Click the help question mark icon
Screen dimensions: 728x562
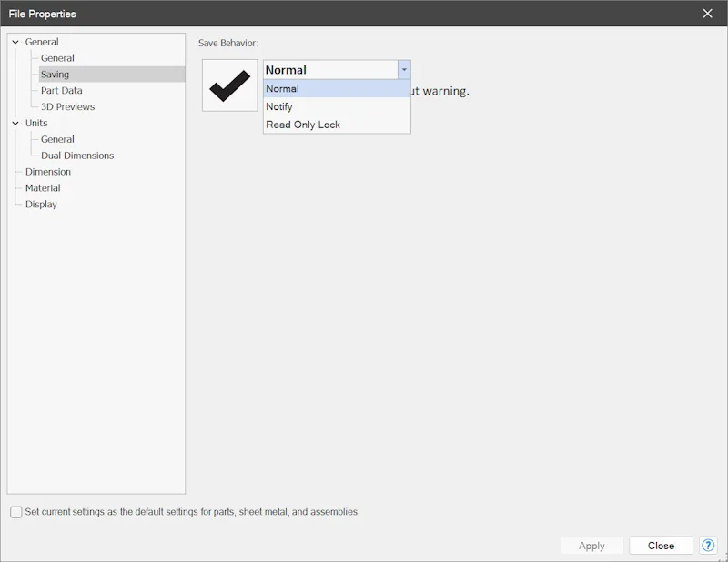tap(708, 546)
